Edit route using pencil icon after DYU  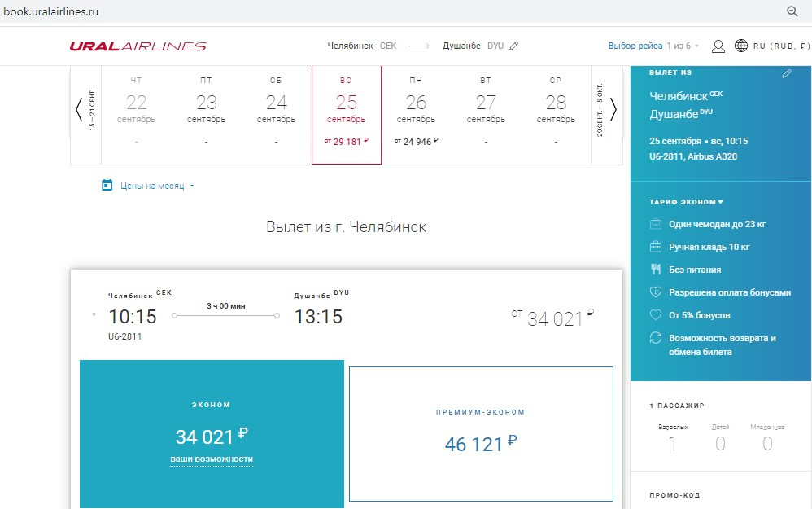(x=513, y=46)
